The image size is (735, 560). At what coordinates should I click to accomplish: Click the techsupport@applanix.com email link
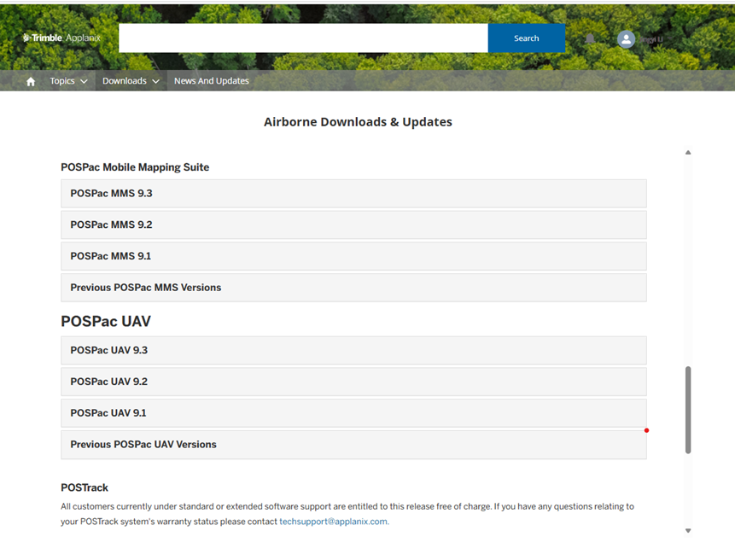click(x=333, y=522)
